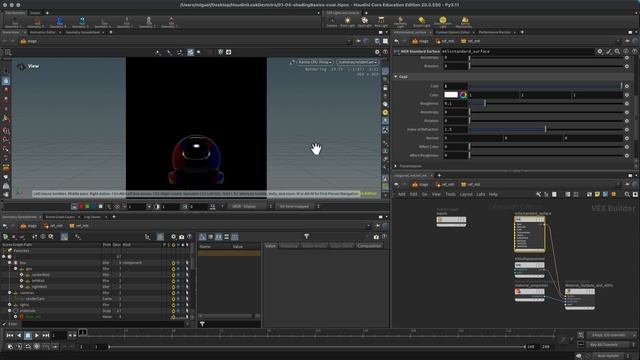Image resolution: width=640 pixels, height=360 pixels.
Task: Click the Auto Update button in status bar
Action: coord(608,356)
